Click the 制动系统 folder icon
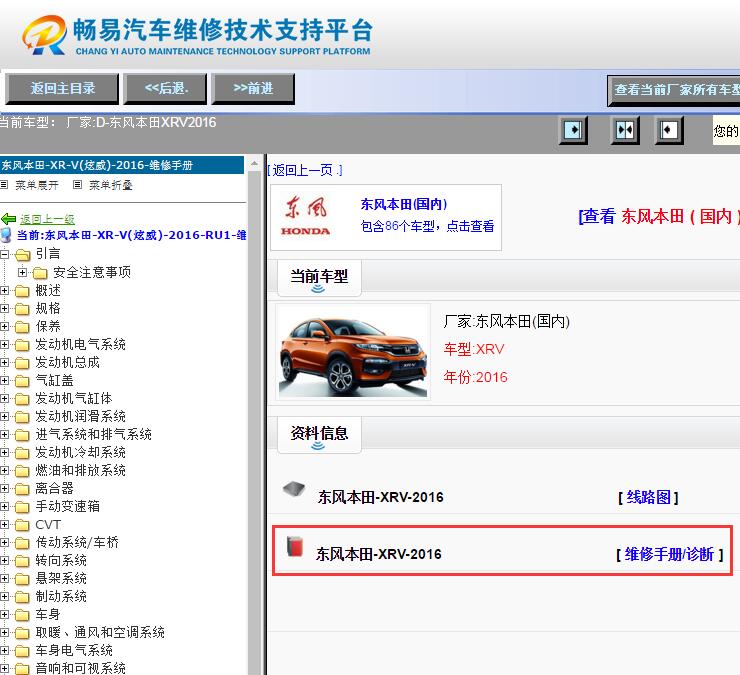This screenshot has width=740, height=675. coord(22,597)
